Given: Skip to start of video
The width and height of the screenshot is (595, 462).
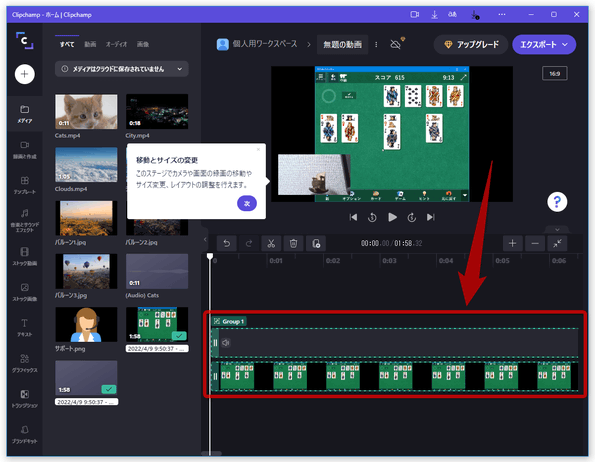Looking at the screenshot, I should (x=353, y=217).
